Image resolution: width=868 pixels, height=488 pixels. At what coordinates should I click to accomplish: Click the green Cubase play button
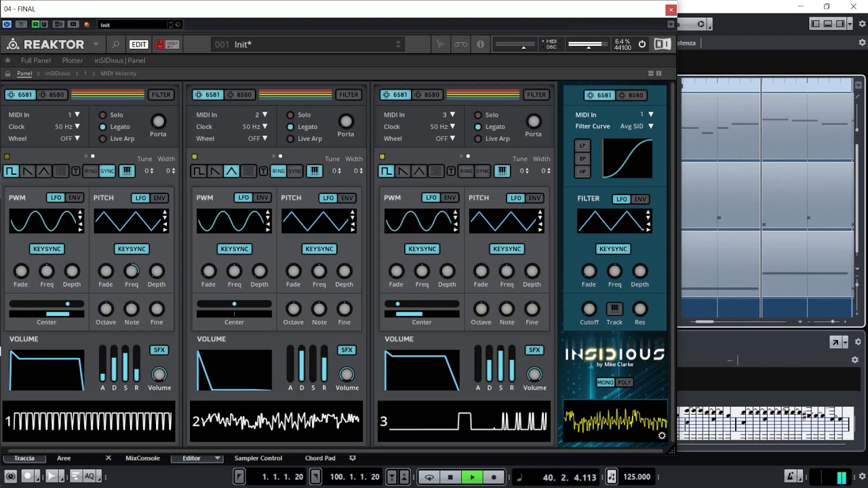[472, 477]
